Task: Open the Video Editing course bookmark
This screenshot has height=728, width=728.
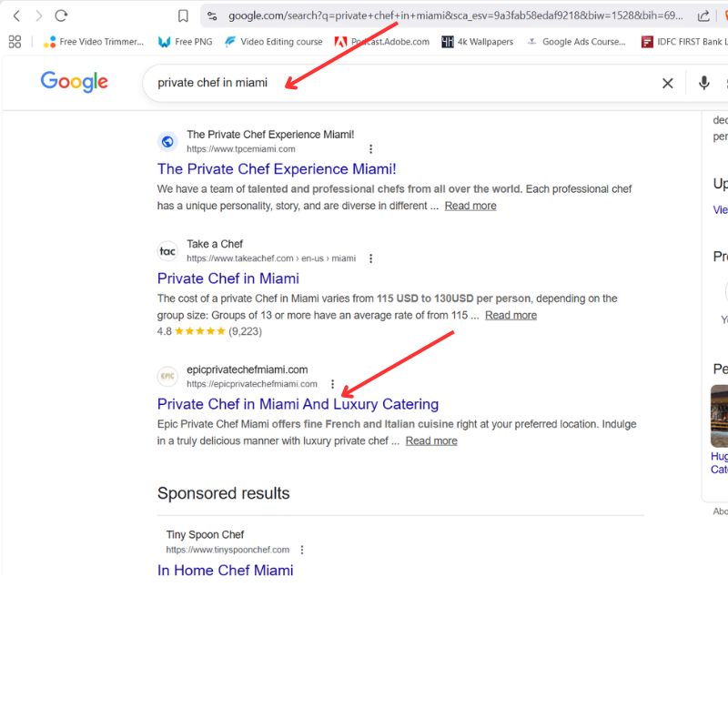Action: point(273,42)
